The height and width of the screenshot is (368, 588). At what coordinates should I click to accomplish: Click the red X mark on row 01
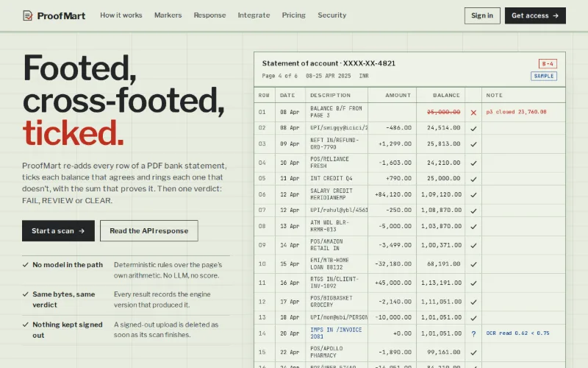[x=473, y=113]
